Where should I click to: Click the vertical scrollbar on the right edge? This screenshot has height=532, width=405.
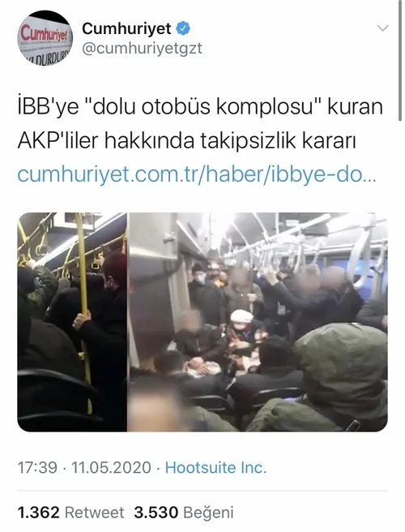point(400,60)
